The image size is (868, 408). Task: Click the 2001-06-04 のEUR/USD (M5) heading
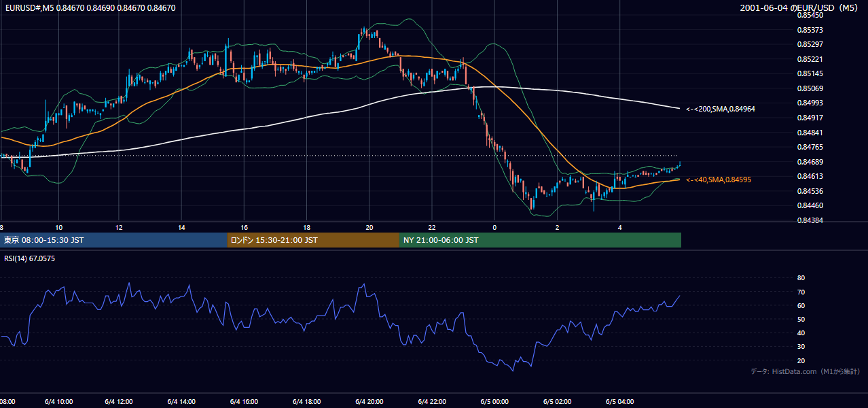point(799,8)
